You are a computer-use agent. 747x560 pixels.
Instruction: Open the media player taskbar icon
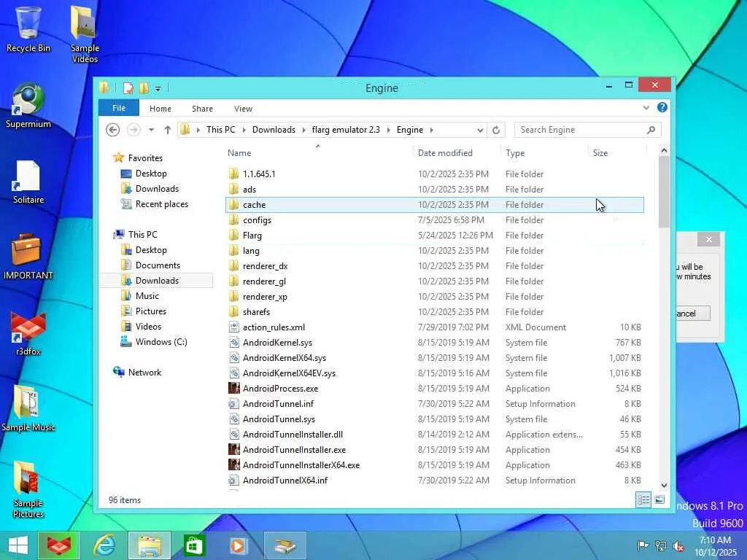tap(238, 545)
